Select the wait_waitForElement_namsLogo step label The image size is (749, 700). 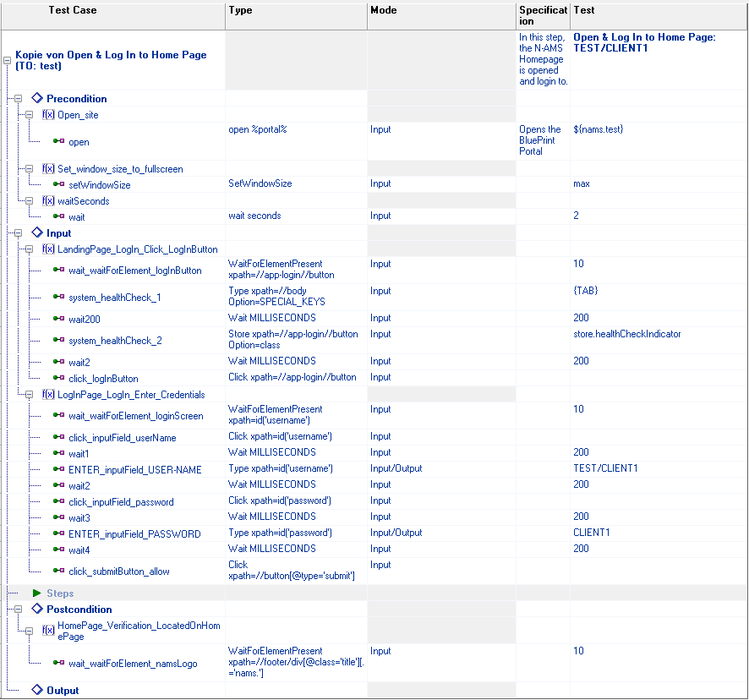(133, 663)
